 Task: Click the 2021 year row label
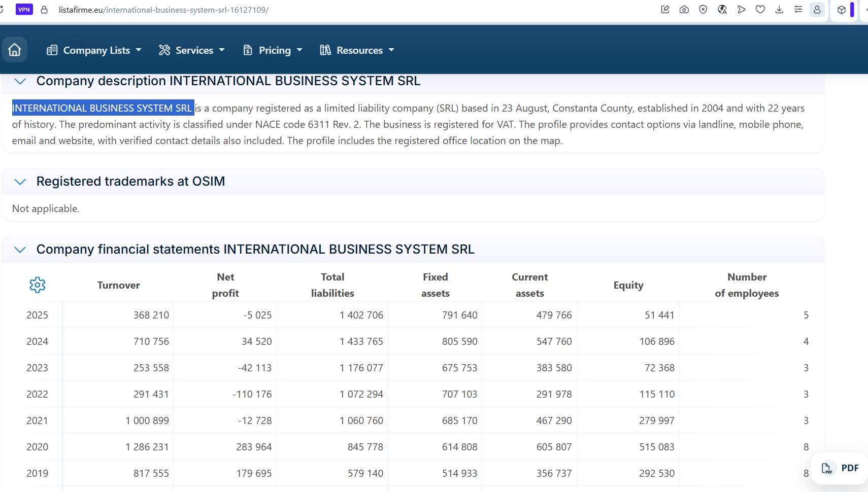37,420
